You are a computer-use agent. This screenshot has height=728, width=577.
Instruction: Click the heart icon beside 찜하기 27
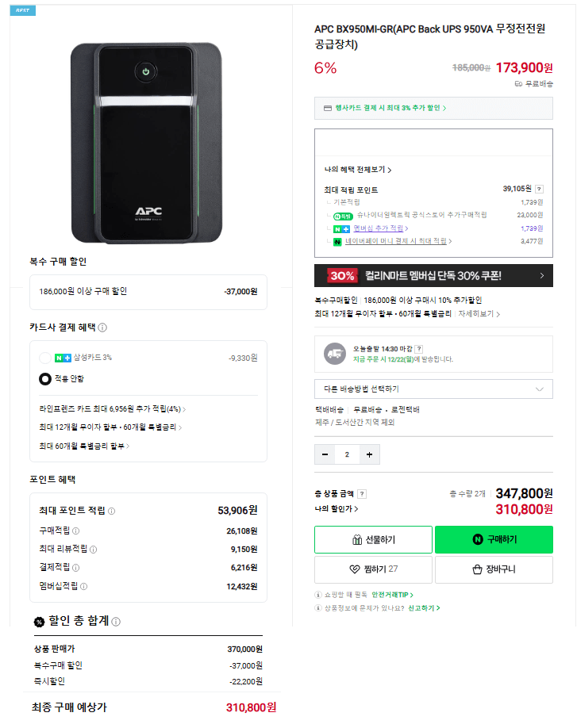pyautogui.click(x=352, y=567)
